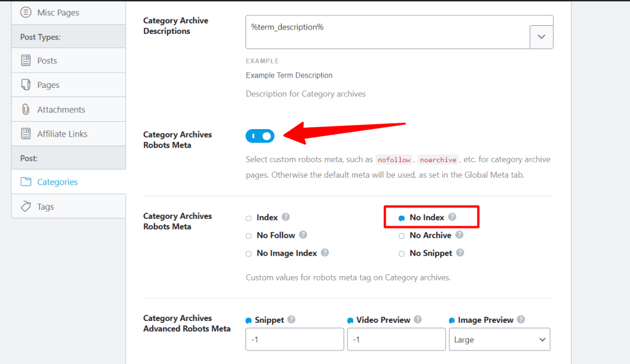
Task: Open help tooltip next to Video Preview
Action: (x=418, y=319)
